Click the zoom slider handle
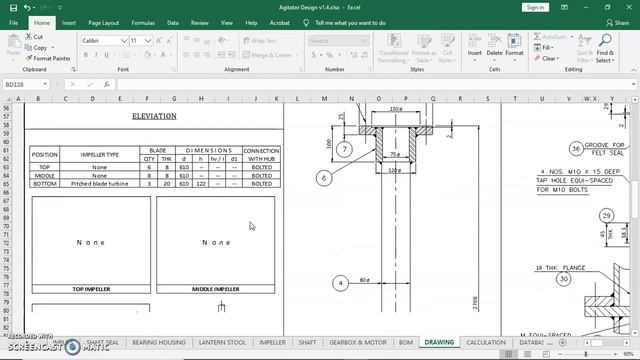This screenshot has height=360, width=640. pyautogui.click(x=586, y=354)
